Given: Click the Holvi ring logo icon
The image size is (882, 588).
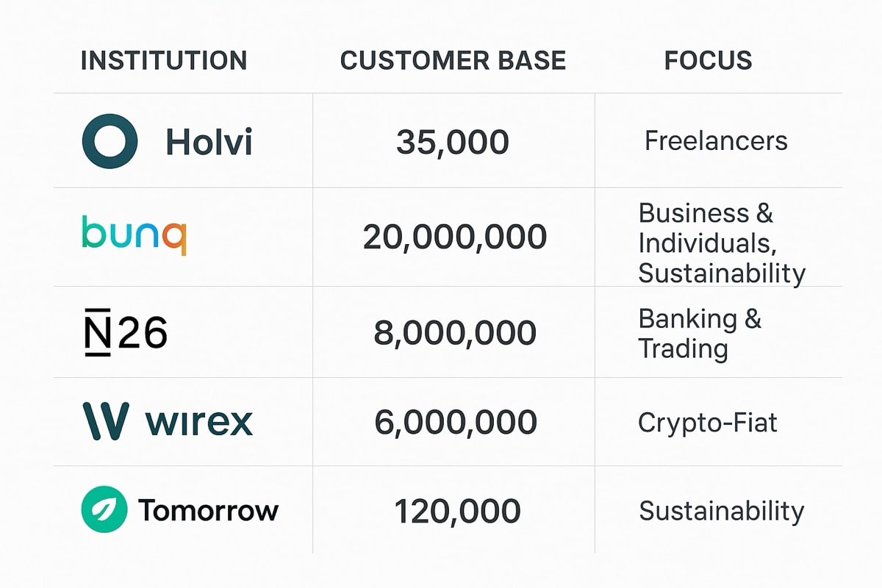Looking at the screenshot, I should point(110,142).
